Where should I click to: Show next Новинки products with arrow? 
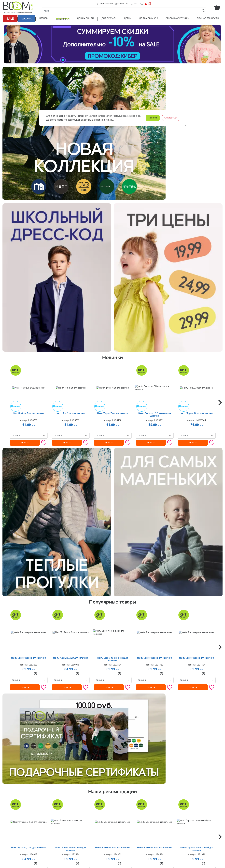pos(220,402)
